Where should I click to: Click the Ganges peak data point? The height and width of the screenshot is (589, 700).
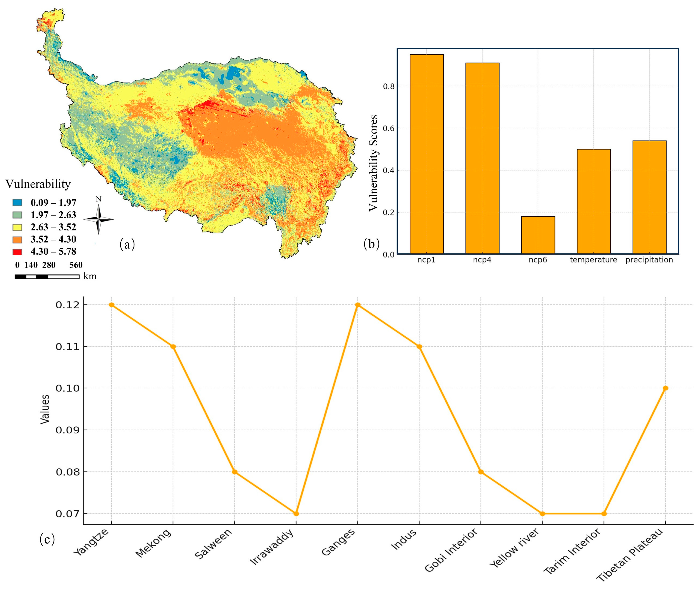coord(358,304)
